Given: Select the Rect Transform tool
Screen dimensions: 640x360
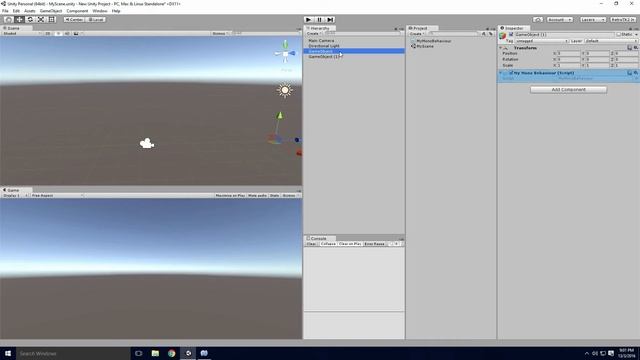Looking at the screenshot, I should 51,20.
